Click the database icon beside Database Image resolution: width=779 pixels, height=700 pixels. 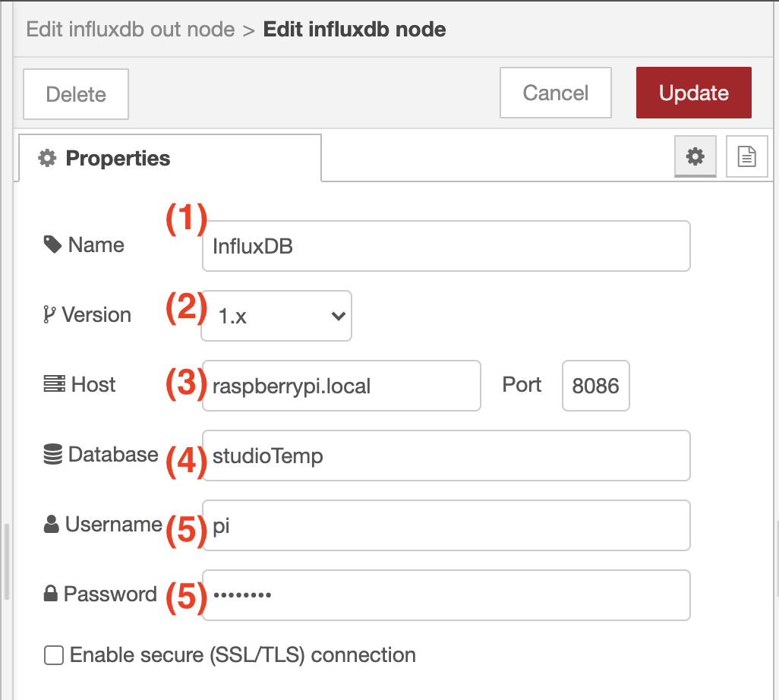(52, 454)
